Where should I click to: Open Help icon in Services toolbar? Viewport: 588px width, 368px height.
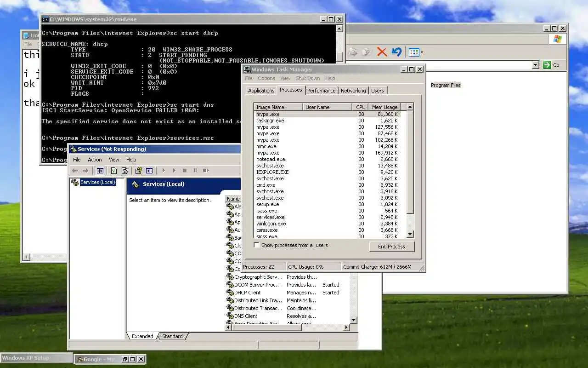pyautogui.click(x=138, y=171)
